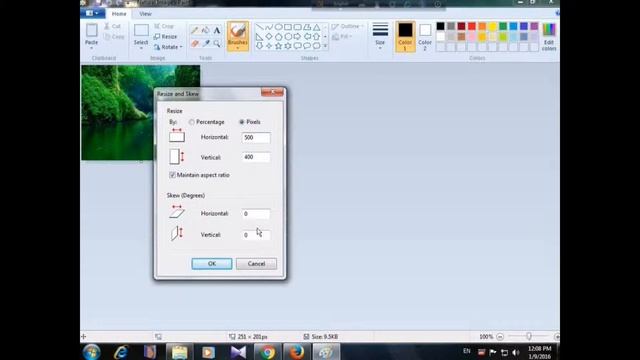The width and height of the screenshot is (640, 360).
Task: Select the Fill with color bucket tool
Action: [206, 30]
